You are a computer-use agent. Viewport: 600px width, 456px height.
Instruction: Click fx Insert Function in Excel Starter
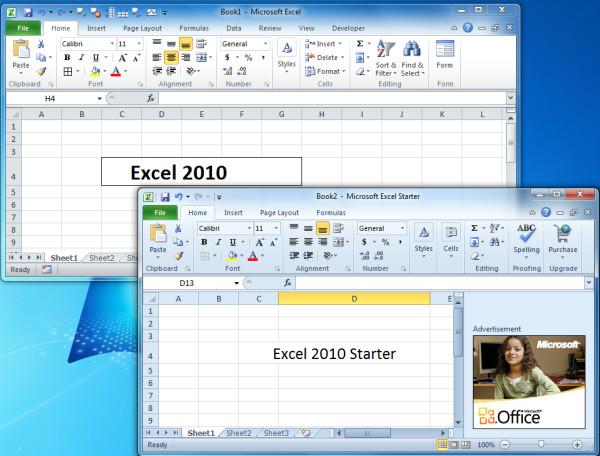click(287, 283)
